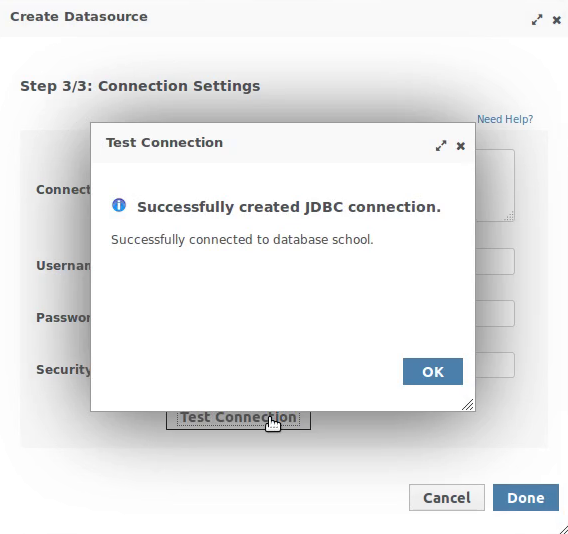Click the Done button
568x534 pixels.
pyautogui.click(x=526, y=497)
